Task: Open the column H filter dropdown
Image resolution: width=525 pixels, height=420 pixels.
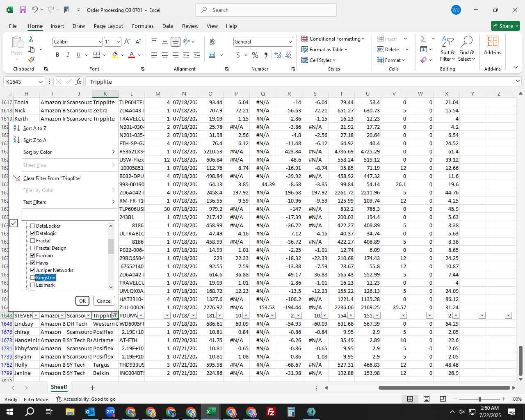Action: coord(36,315)
